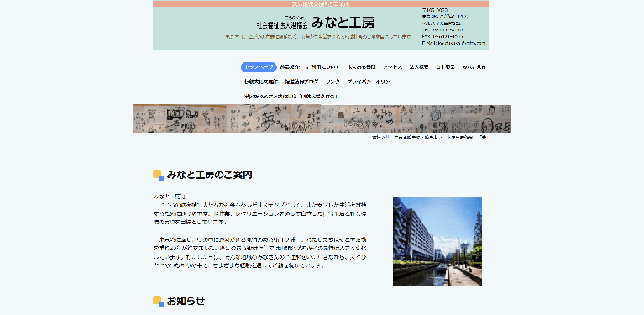Viewport: 644px width, 315px height.
Task: Open the menu item ending in ブログ
Action: click(x=302, y=81)
